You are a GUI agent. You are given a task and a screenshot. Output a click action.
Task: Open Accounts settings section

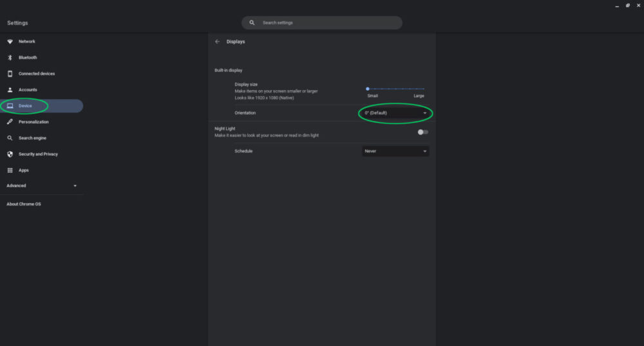[x=28, y=90]
